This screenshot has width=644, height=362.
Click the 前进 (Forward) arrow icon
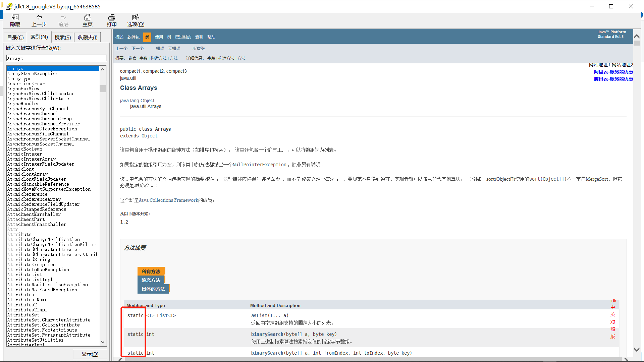[63, 17]
